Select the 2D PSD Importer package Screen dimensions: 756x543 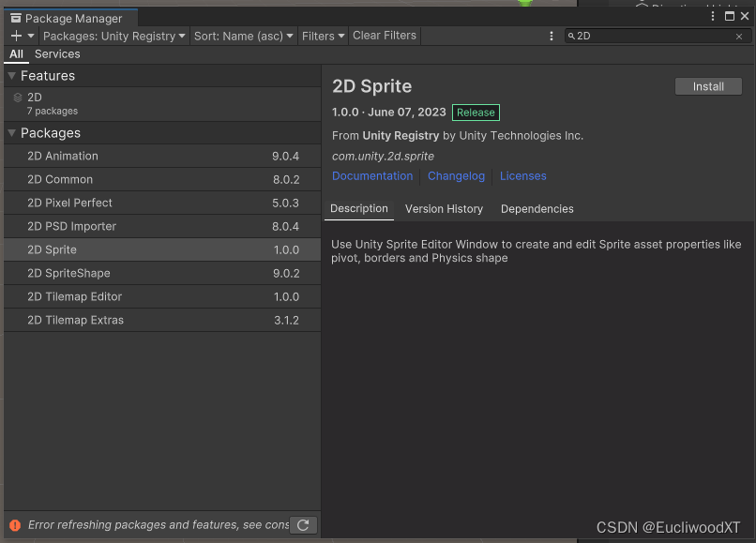[x=162, y=226]
